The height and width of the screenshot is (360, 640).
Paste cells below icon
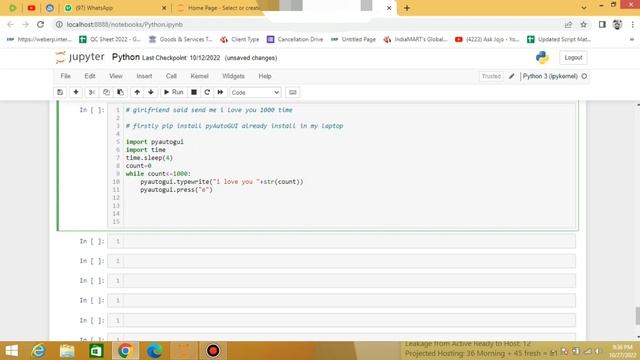click(120, 92)
